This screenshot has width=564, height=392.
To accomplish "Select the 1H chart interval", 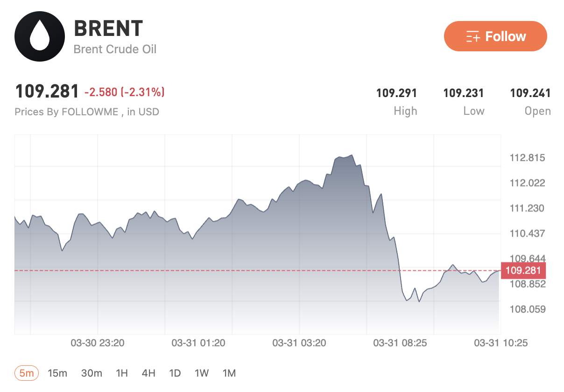I will point(122,373).
